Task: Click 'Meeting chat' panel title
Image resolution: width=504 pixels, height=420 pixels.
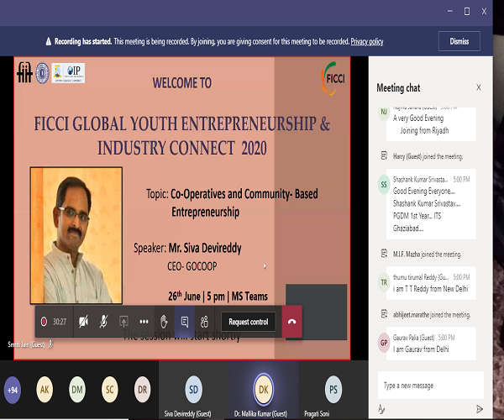Action: (398, 87)
